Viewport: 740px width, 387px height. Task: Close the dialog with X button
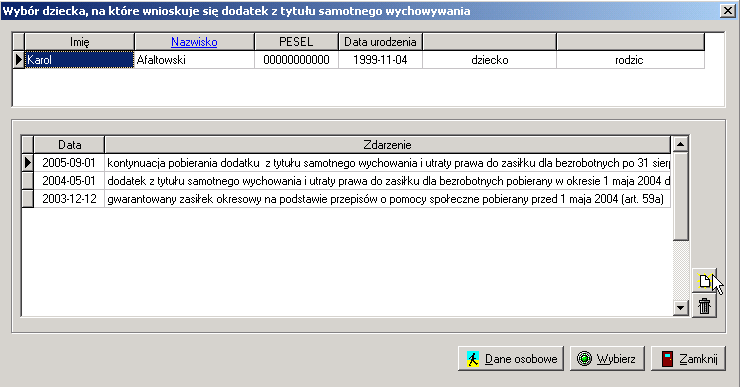728,10
